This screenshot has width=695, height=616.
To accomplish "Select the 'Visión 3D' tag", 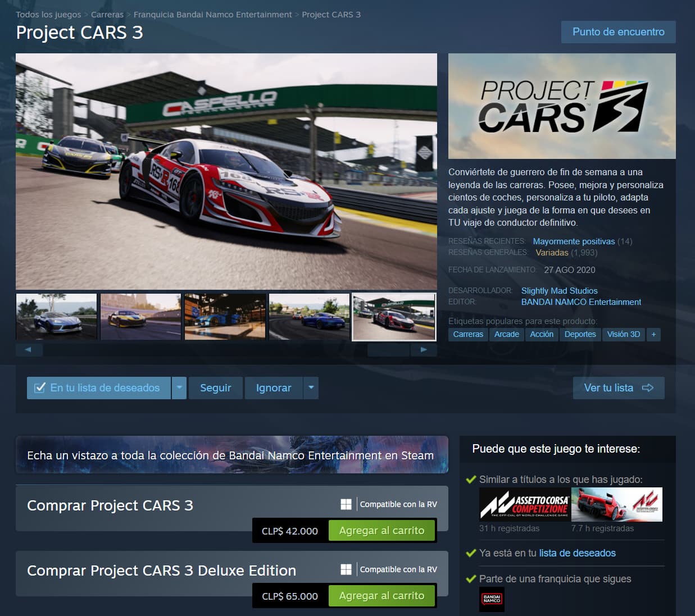I will (624, 334).
